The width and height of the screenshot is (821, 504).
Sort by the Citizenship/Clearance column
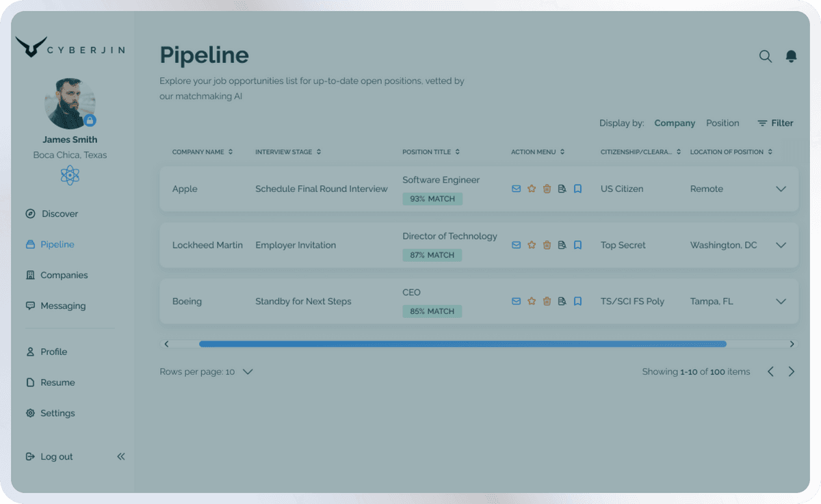(641, 152)
